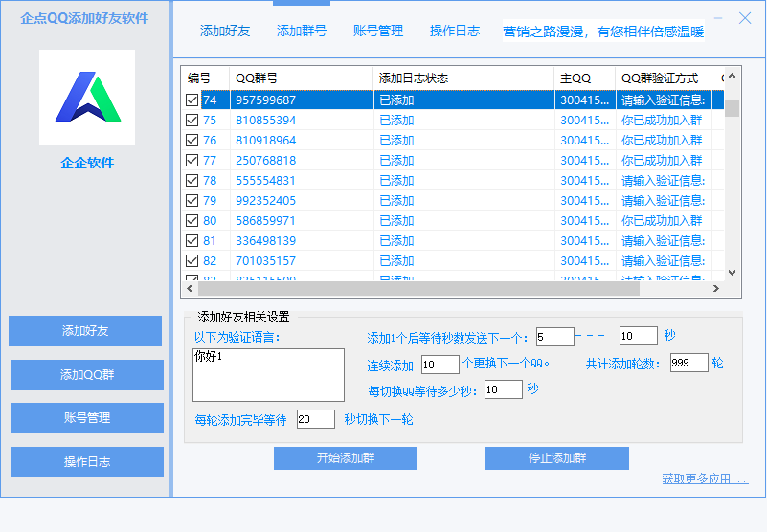Click the 营销之路漫漫 slogan banner text
Screen dimensions: 767x532
click(x=603, y=32)
